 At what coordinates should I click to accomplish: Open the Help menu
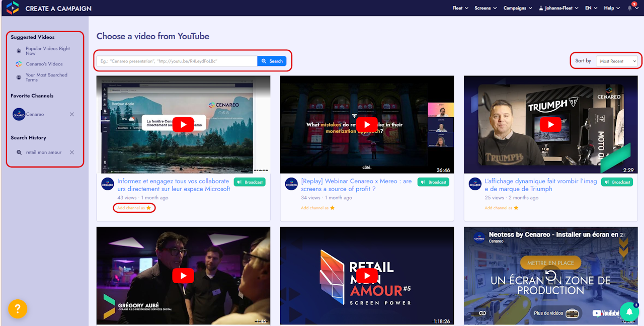pyautogui.click(x=611, y=8)
